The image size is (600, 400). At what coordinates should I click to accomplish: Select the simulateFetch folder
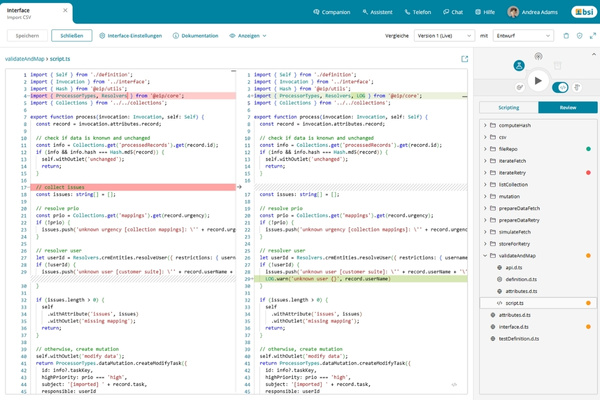[x=538, y=232]
